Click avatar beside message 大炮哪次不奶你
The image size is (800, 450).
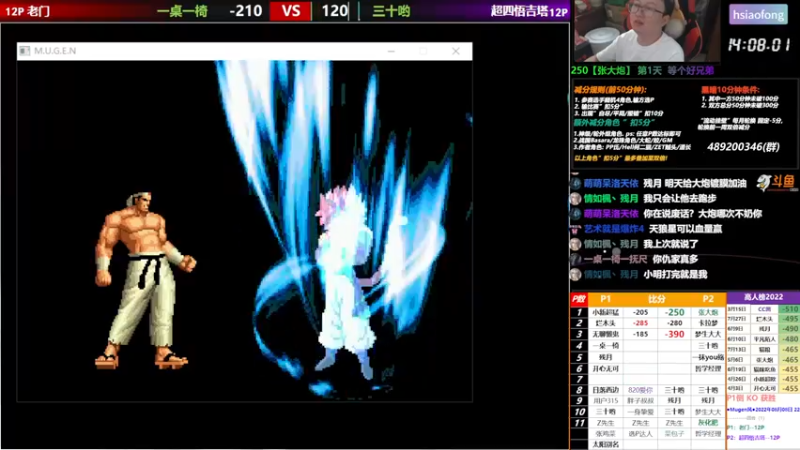[576, 214]
